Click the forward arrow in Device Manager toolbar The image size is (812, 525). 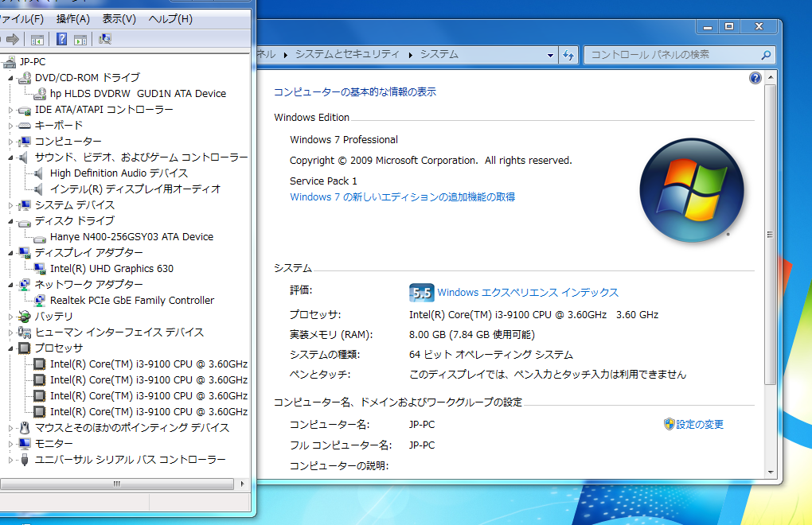[13, 38]
